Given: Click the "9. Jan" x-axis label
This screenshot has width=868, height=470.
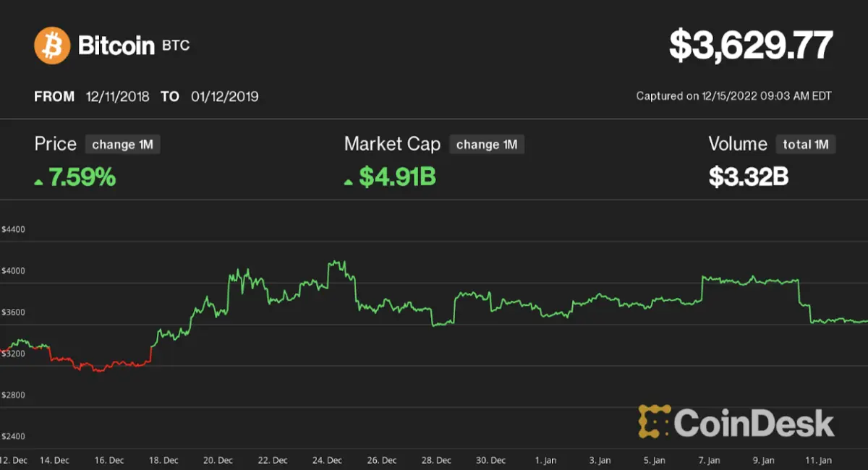Looking at the screenshot, I should [763, 460].
